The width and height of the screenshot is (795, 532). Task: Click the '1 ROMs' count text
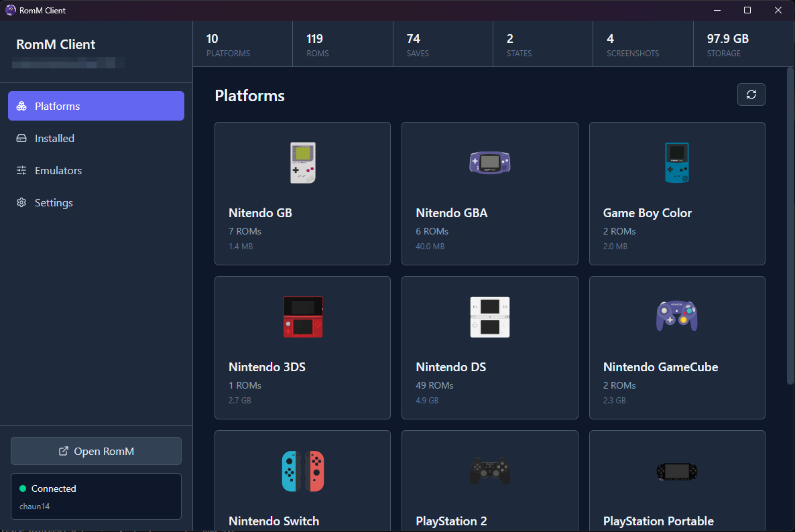(x=245, y=385)
